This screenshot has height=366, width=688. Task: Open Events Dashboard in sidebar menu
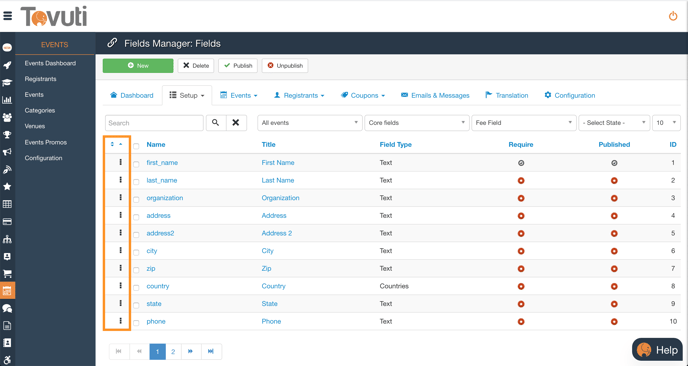[x=50, y=63]
